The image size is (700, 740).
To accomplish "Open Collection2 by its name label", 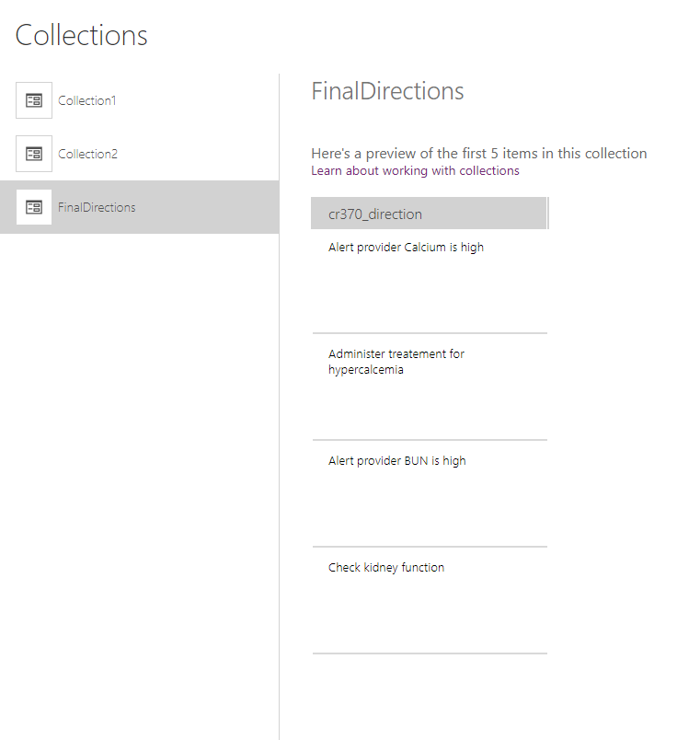I will tap(87, 154).
